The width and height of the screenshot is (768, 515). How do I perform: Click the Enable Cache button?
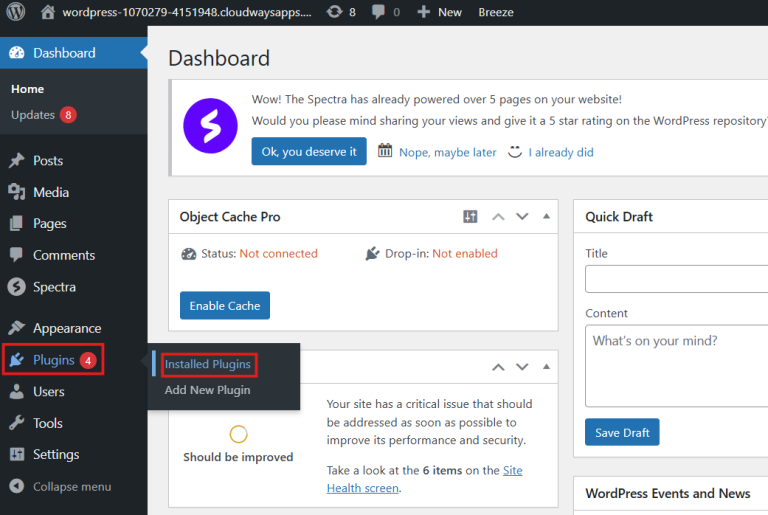225,306
